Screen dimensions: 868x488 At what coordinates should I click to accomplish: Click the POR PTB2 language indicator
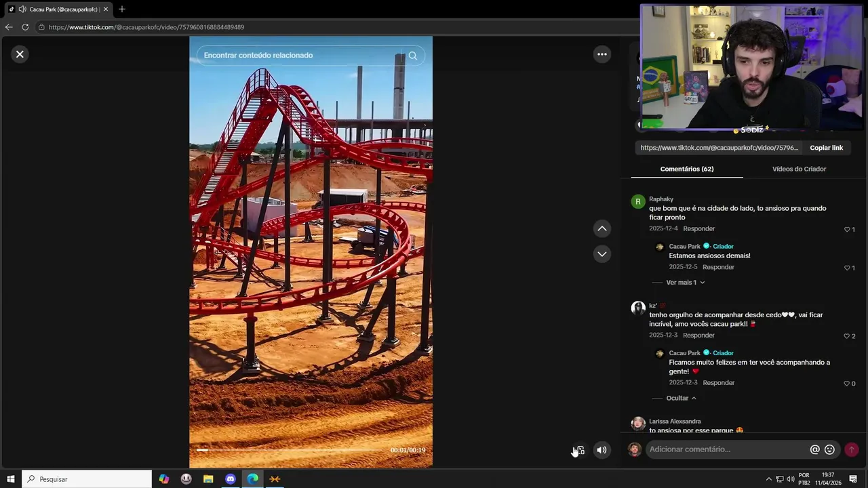(x=804, y=479)
